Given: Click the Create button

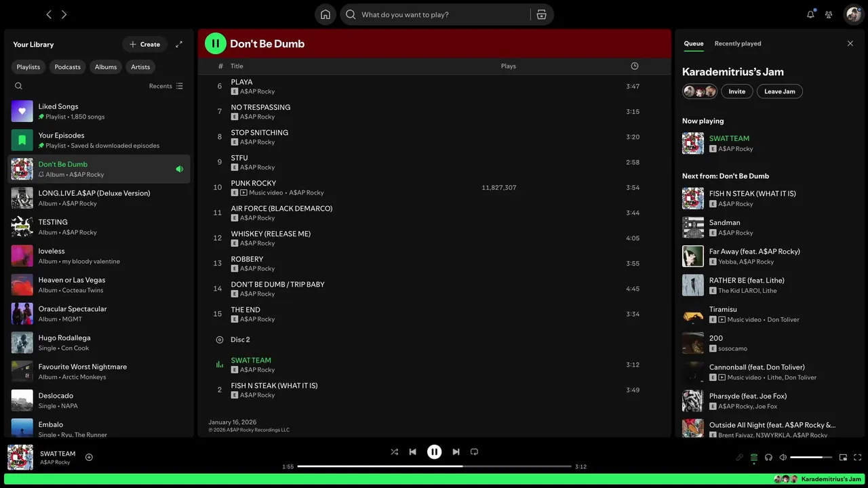Looking at the screenshot, I should pos(144,44).
